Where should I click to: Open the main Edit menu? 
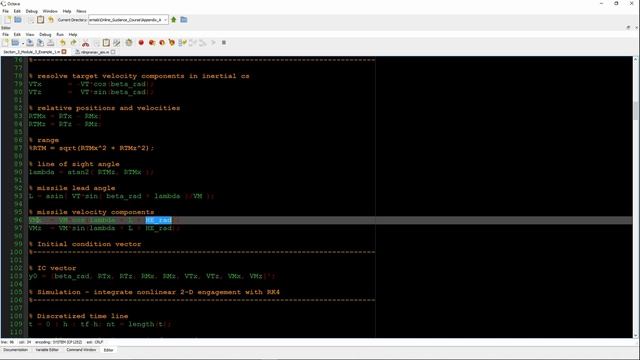pos(17,11)
